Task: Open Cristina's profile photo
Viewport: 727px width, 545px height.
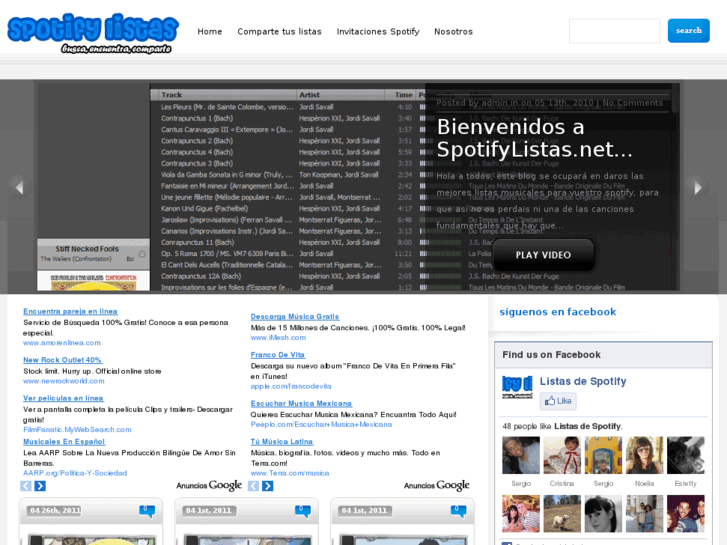Action: pos(562,455)
